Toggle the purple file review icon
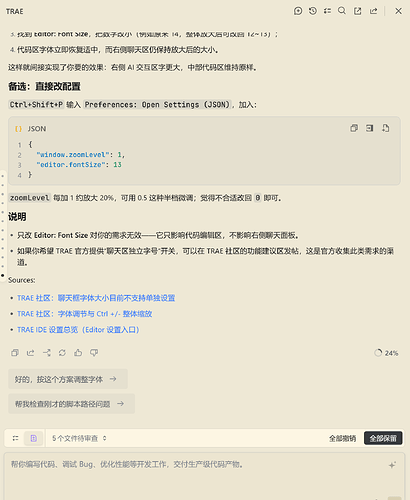The width and height of the screenshot is (410, 500). (34, 438)
